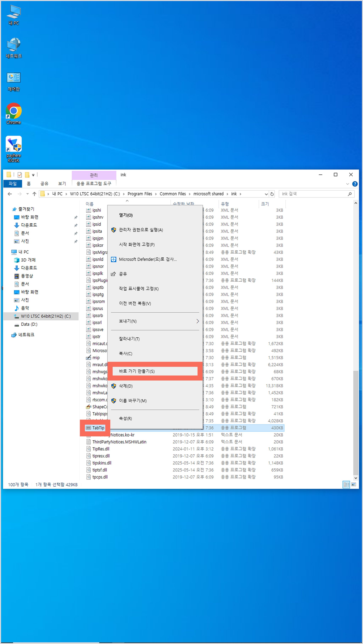Screen dimensions: 363x644
Task: Choose 복사(C) in context menu
Action: pyautogui.click(x=155, y=354)
